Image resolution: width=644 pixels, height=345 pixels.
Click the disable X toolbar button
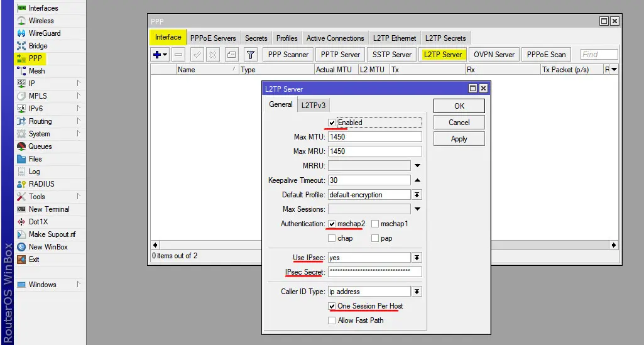(212, 55)
